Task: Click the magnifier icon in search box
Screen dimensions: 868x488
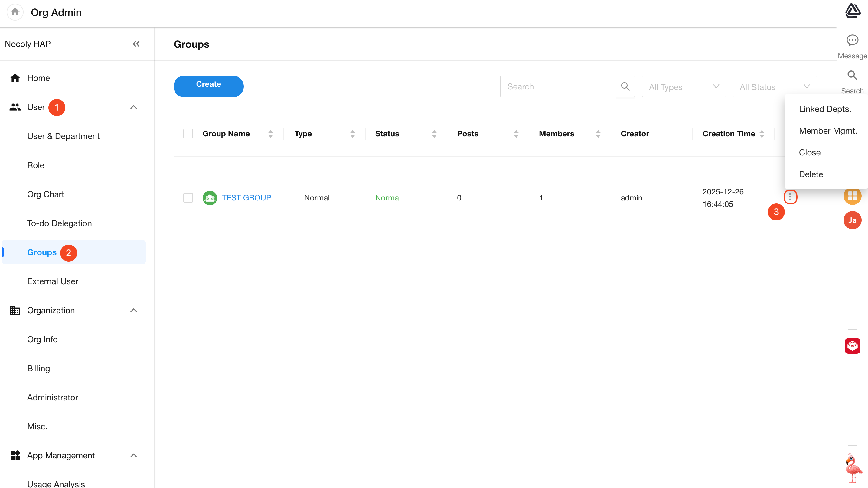Action: 625,86
